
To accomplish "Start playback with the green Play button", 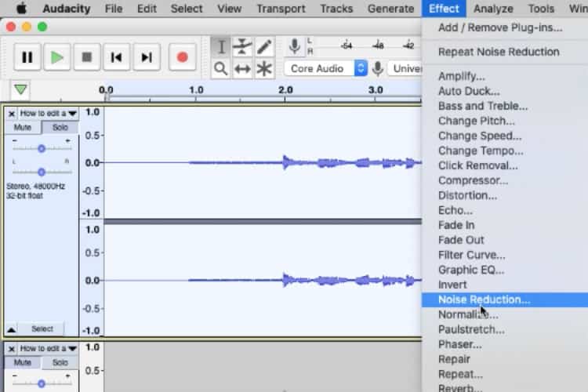I will pos(57,57).
